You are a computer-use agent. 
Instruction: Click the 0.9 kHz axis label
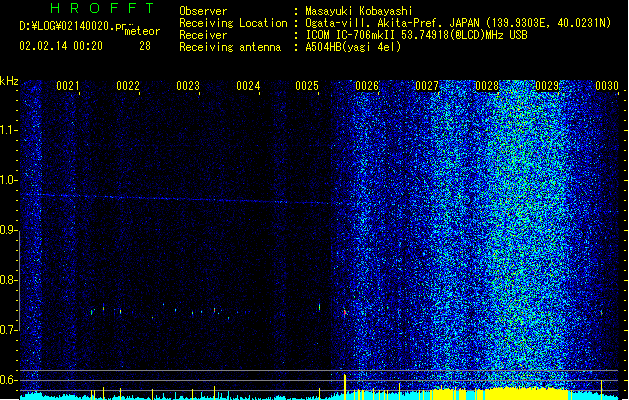coord(9,230)
